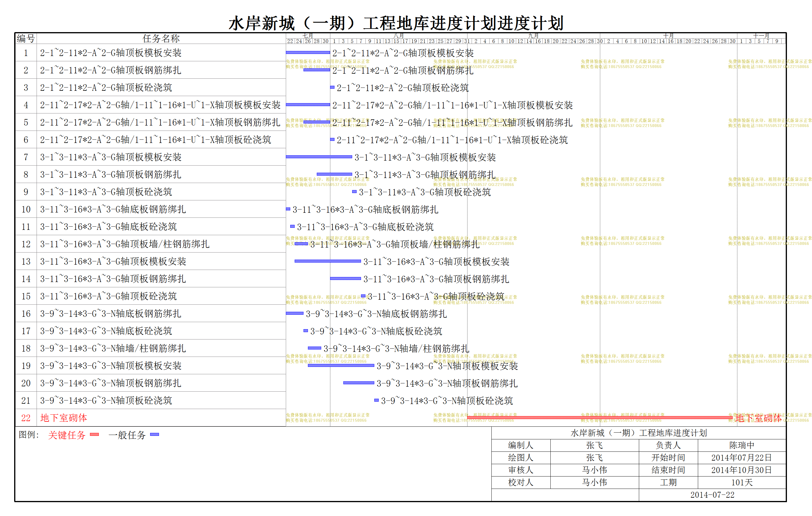Viewport: 812px width, 516px height.
Task: Click row 4 task name ending 顶板模板安装 in table
Action: tap(160, 105)
